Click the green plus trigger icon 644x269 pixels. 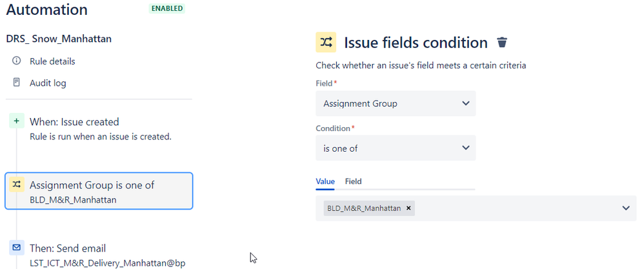click(x=16, y=121)
